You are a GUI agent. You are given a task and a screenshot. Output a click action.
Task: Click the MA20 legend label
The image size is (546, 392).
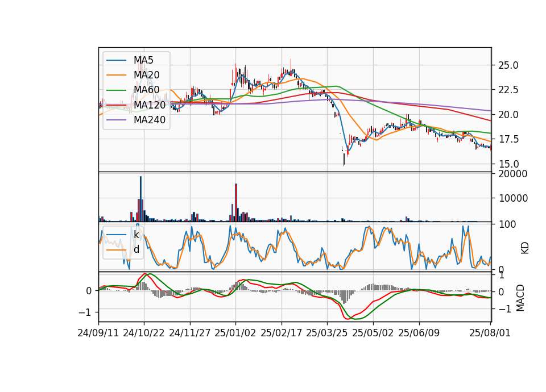pos(147,75)
